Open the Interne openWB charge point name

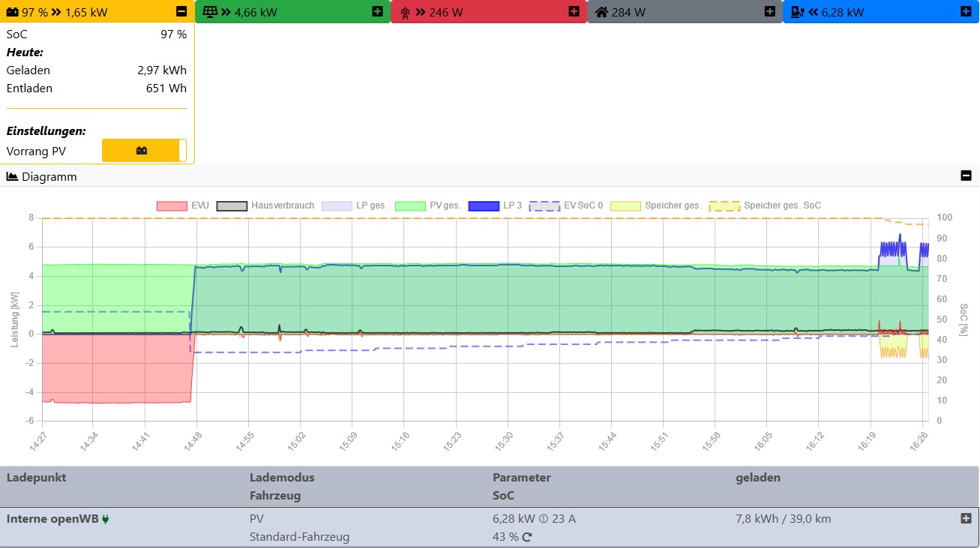coord(52,519)
